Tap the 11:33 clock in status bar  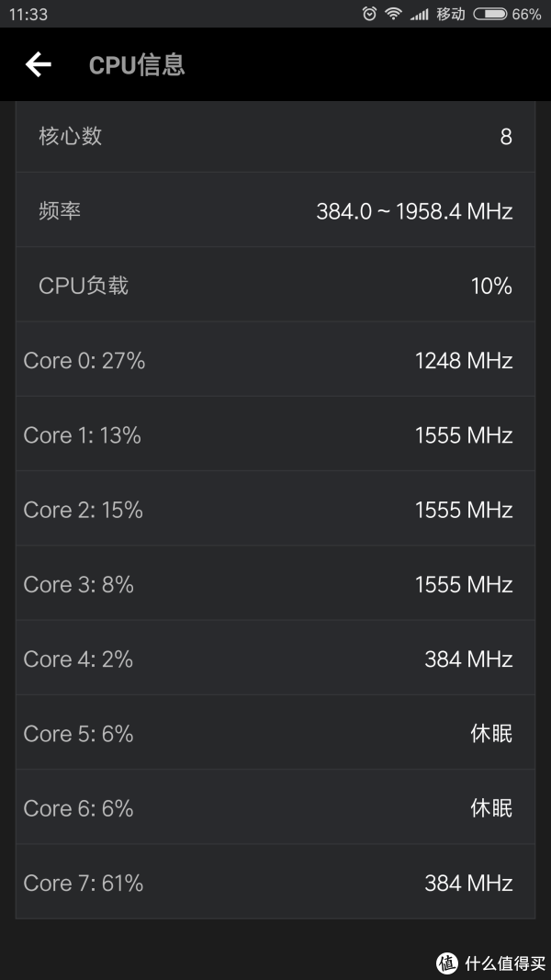click(x=28, y=15)
